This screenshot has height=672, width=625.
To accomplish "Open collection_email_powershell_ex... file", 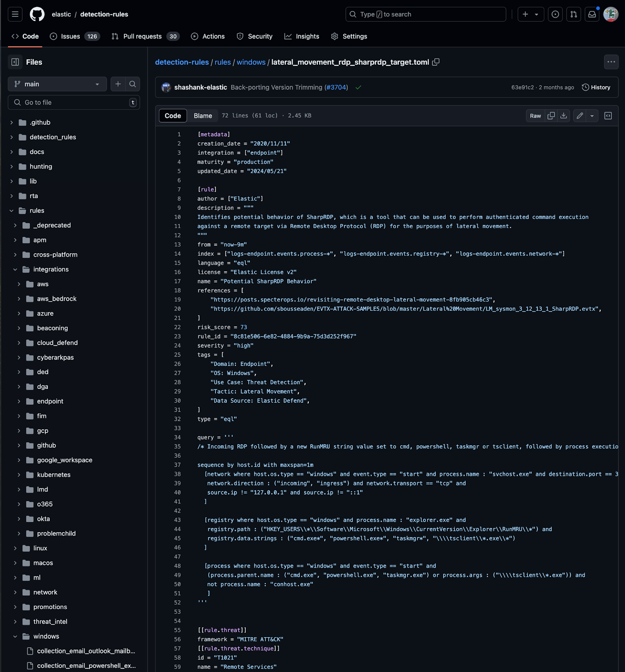I will 86,666.
